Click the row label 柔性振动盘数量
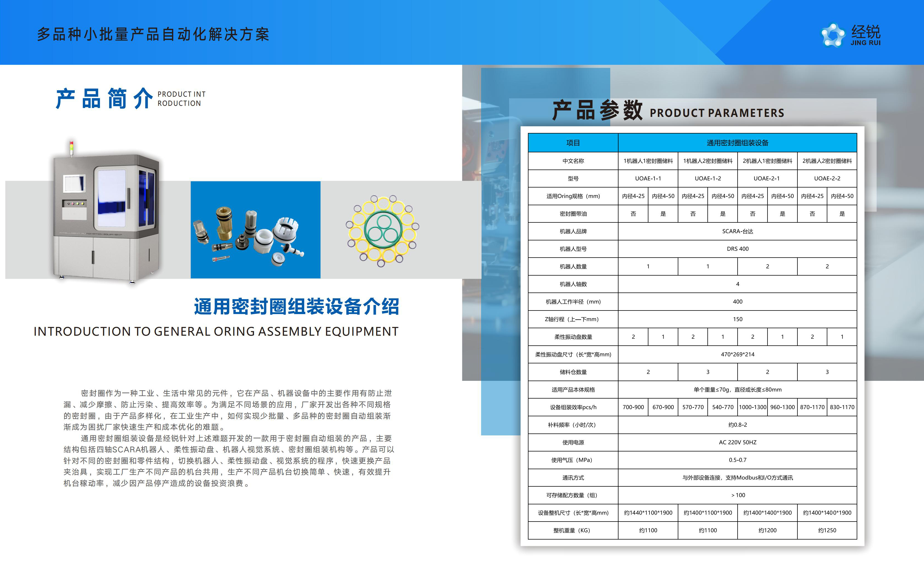Image resolution: width=924 pixels, height=575 pixels. 573,337
